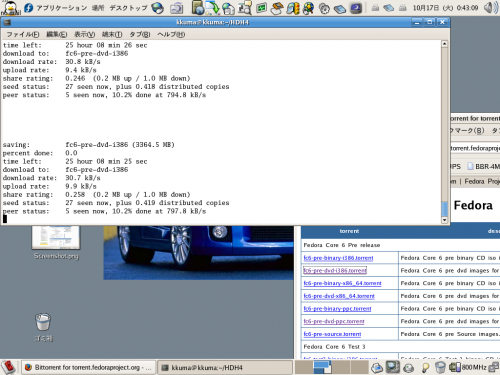This screenshot has height=375, width=500.
Task: Open fc6-pre-binary-ppc.torrent link
Action: [x=337, y=309]
